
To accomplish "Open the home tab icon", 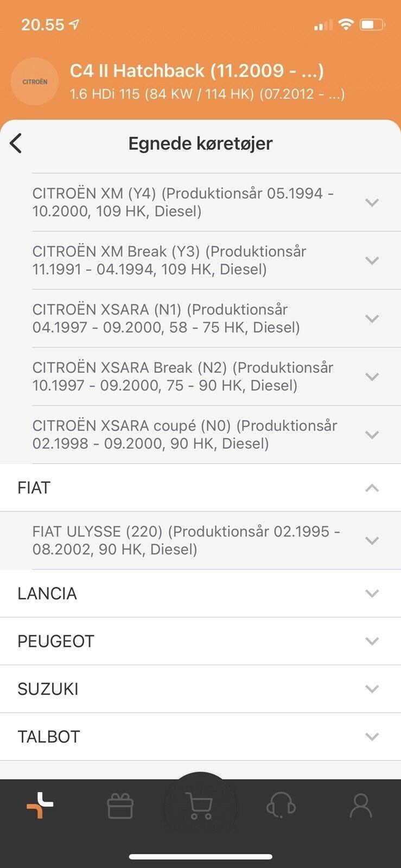I will pos(40,805).
